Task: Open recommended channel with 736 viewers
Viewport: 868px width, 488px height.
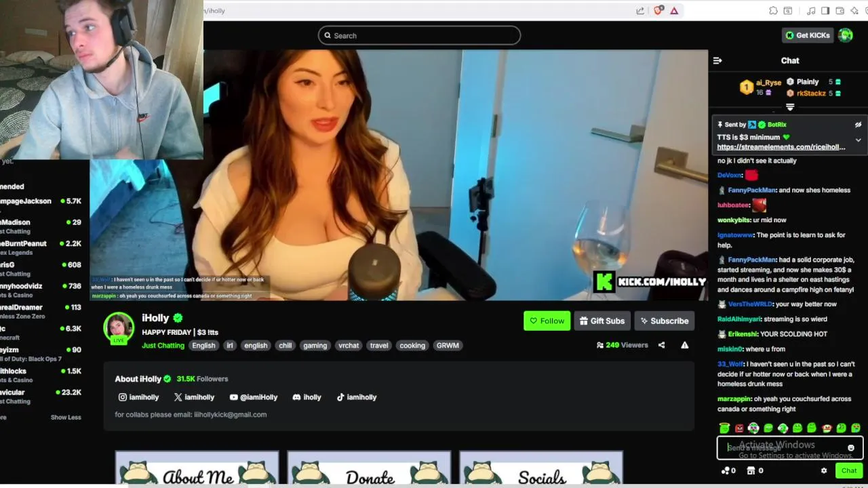Action: coord(41,290)
